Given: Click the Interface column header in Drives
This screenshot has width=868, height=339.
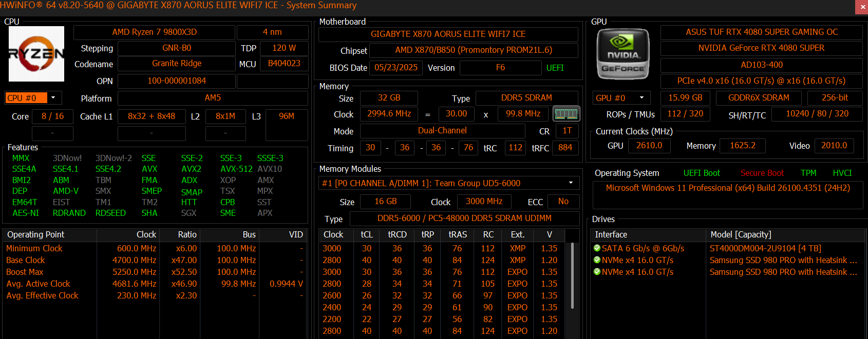Looking at the screenshot, I should tap(648, 234).
